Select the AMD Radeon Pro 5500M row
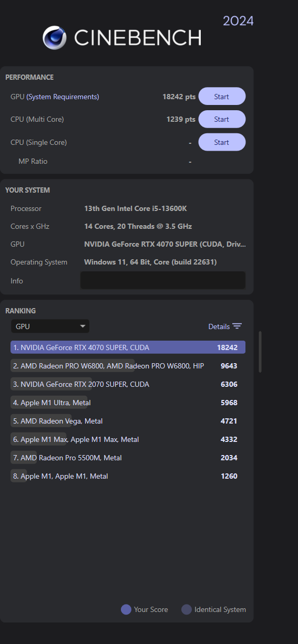The width and height of the screenshot is (298, 644). coord(128,458)
